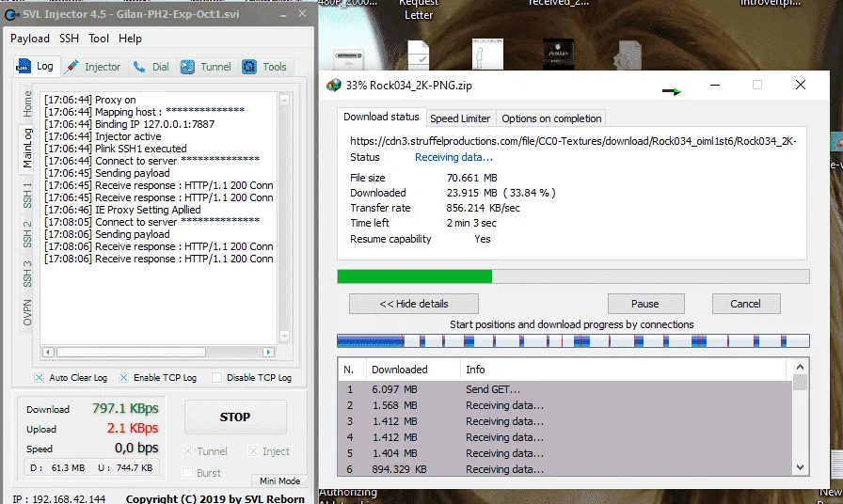Open the SSH menu in SVL Injector

(x=69, y=39)
